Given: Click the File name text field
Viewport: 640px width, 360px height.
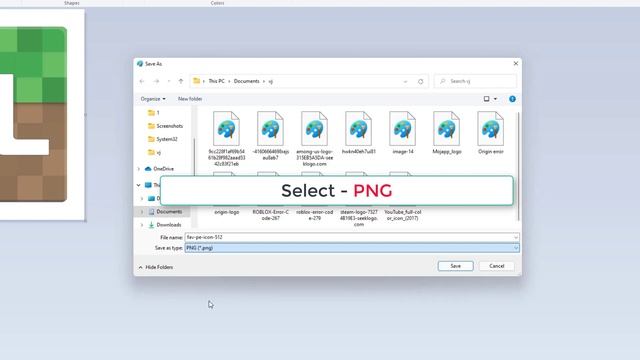Looking at the screenshot, I should point(349,237).
